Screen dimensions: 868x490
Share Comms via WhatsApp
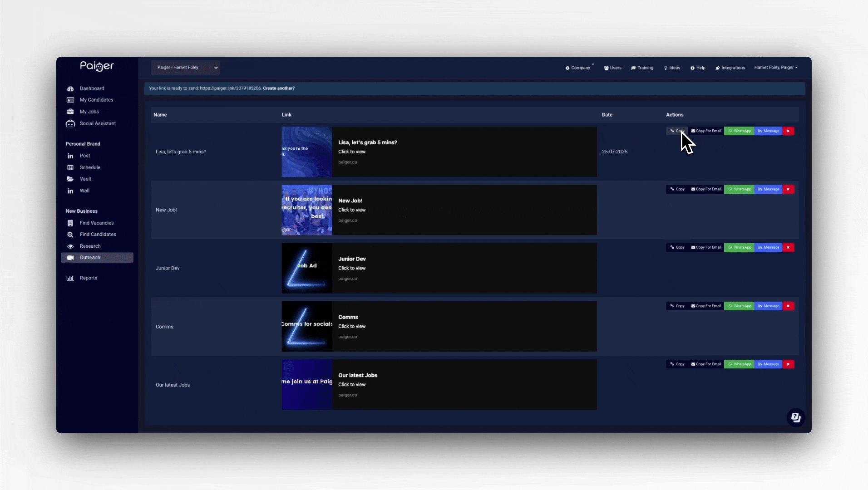point(739,306)
